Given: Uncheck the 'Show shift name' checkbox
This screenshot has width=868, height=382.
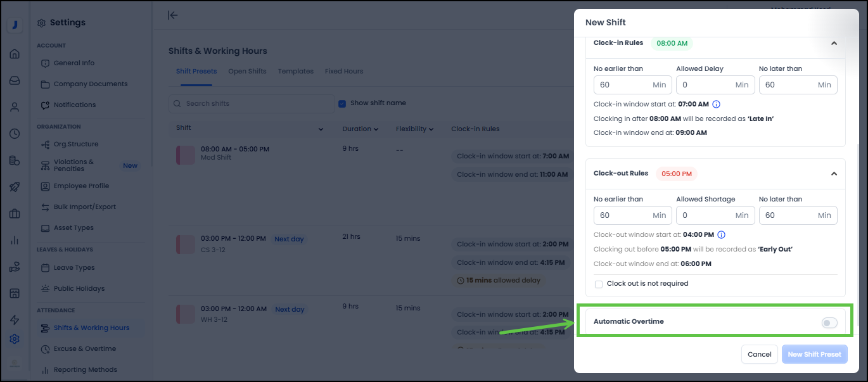Looking at the screenshot, I should [342, 103].
